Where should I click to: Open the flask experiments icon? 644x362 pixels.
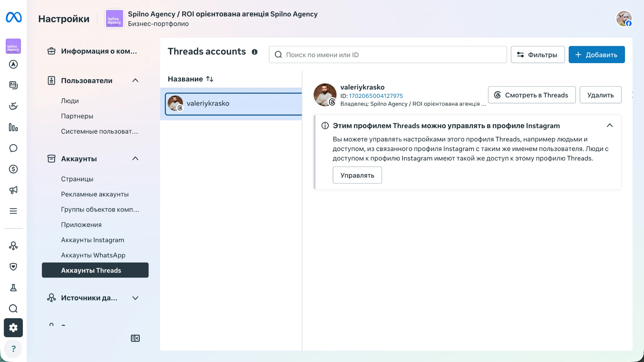[13, 288]
